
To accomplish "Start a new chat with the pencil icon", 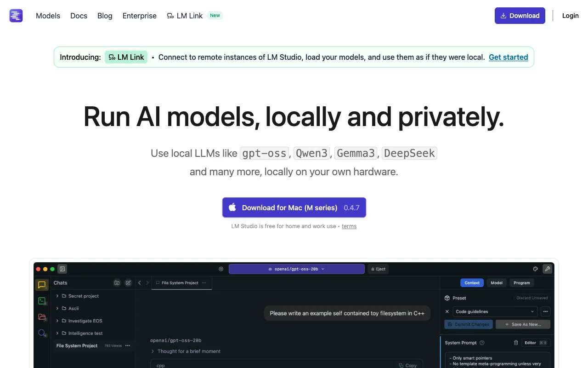I will pos(128,283).
